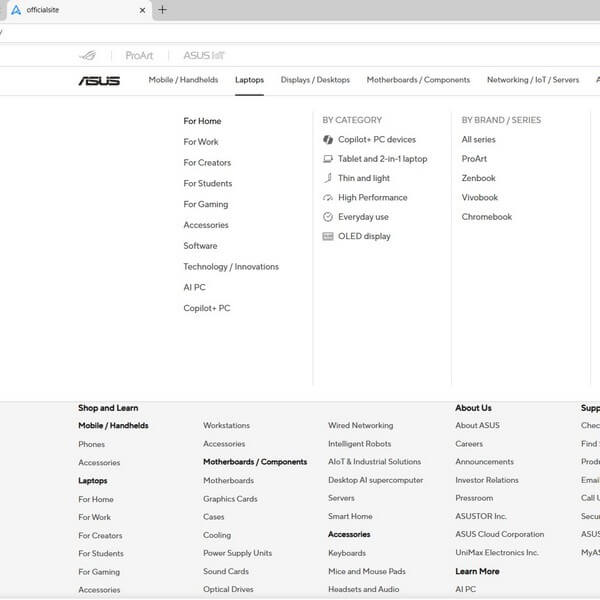Viewport: 600px width, 600px height.
Task: Select the Laptops menu item
Action: tap(249, 80)
